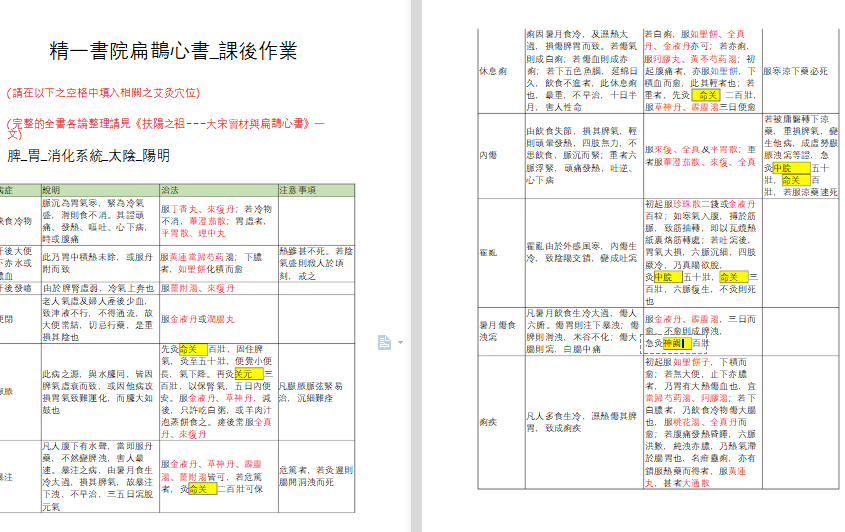
Task: Click the green header cell 治法
Action: 219,190
